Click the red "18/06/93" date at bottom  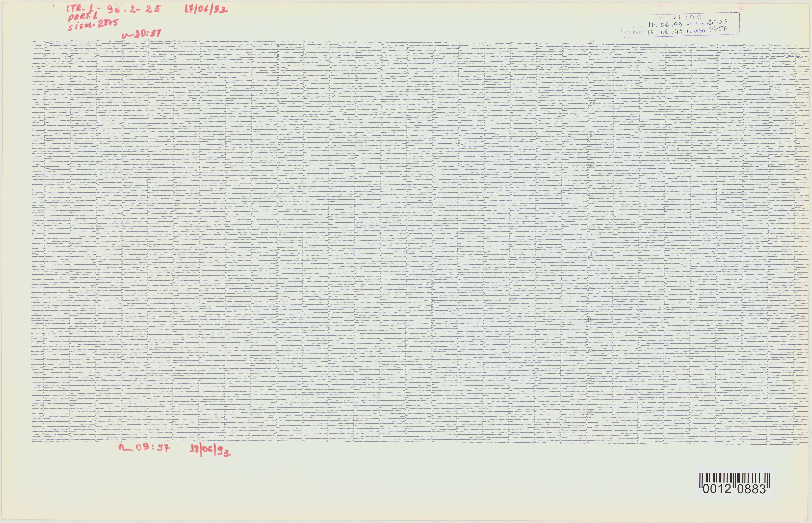210,450
